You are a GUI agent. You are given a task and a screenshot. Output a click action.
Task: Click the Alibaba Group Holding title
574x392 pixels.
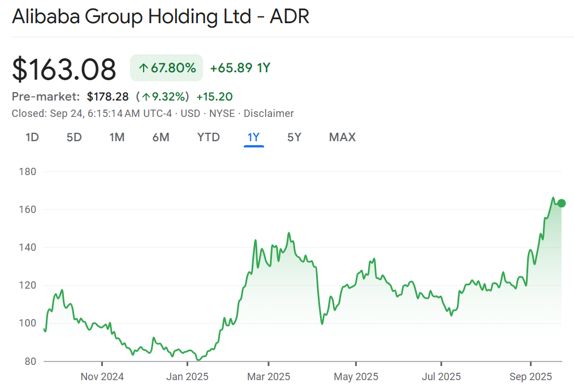point(161,16)
